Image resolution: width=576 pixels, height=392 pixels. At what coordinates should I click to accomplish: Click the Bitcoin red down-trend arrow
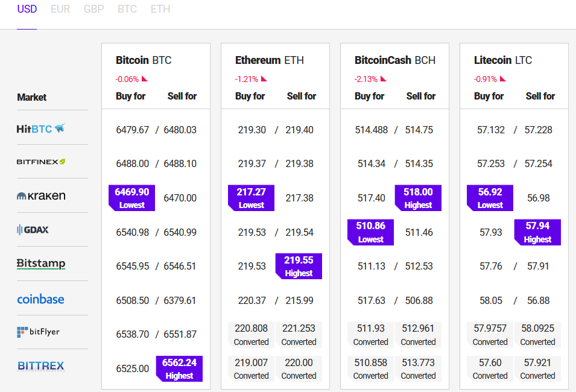(x=144, y=78)
